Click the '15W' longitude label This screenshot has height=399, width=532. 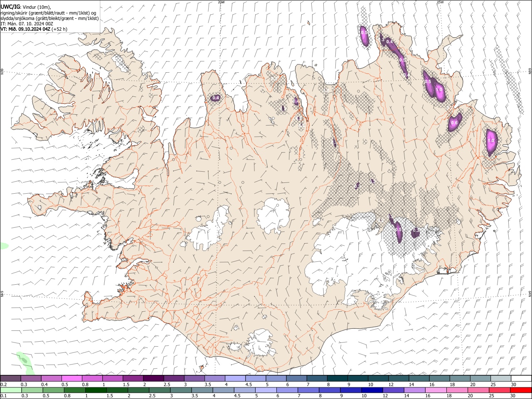tap(440, 2)
